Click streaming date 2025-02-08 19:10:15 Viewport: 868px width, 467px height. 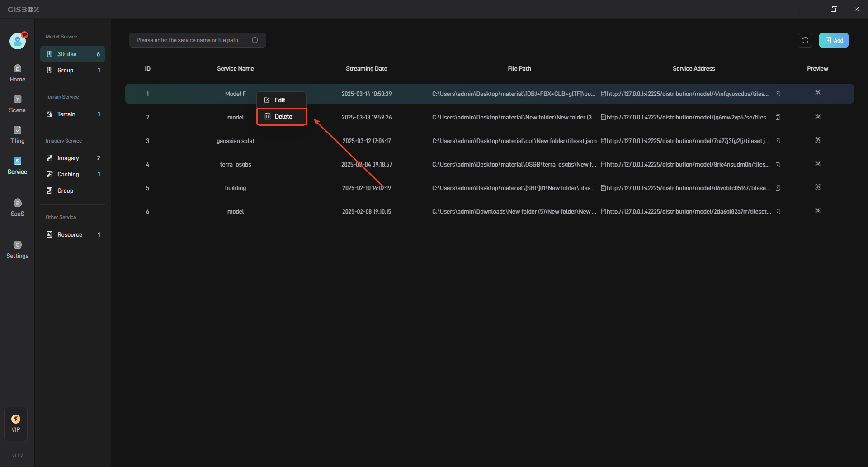(367, 211)
